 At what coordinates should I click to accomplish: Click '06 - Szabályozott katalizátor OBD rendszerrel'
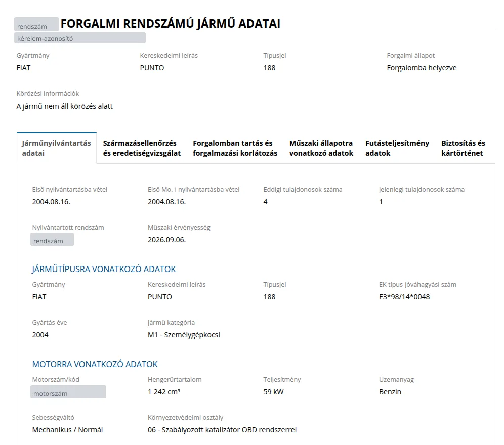(x=222, y=430)
